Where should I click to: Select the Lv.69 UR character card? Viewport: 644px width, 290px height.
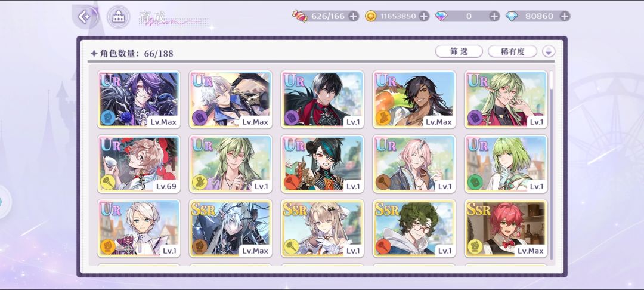[x=138, y=164]
